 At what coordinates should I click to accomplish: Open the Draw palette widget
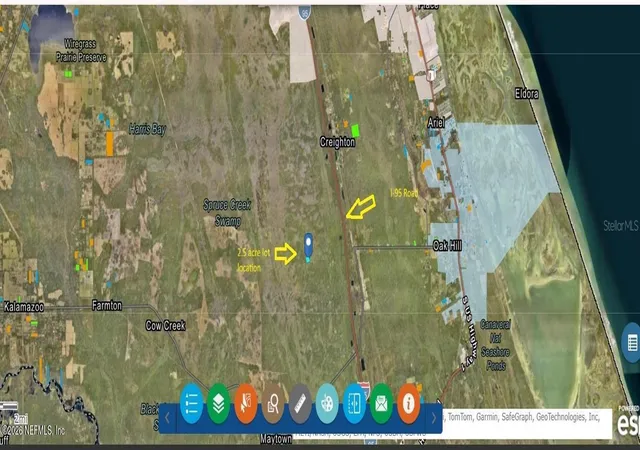click(327, 403)
